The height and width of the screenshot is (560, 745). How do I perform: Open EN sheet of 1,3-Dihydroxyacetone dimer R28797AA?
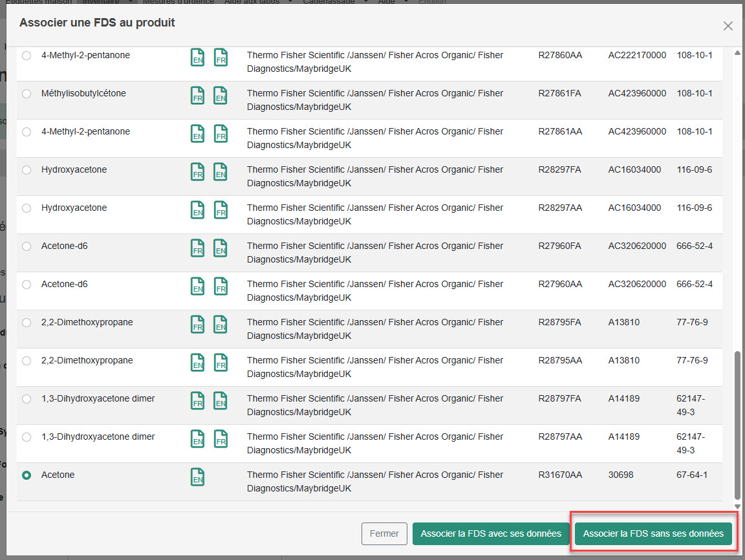(197, 438)
